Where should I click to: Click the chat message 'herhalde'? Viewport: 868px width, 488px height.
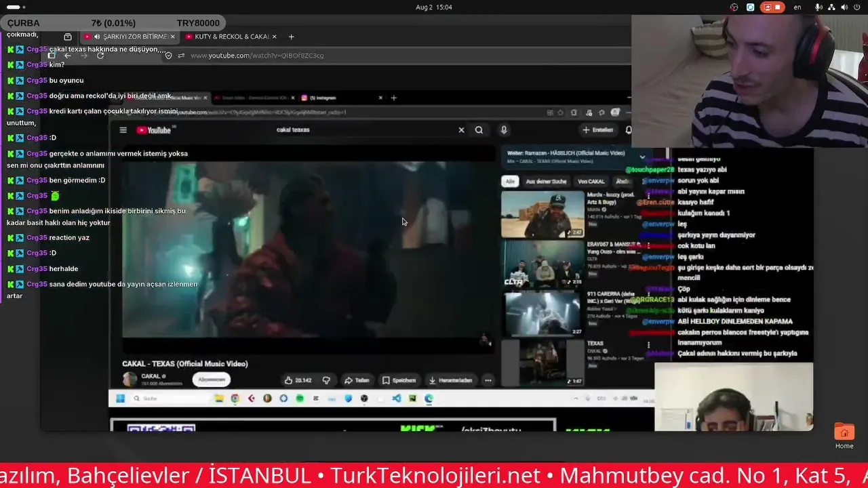[x=64, y=269]
